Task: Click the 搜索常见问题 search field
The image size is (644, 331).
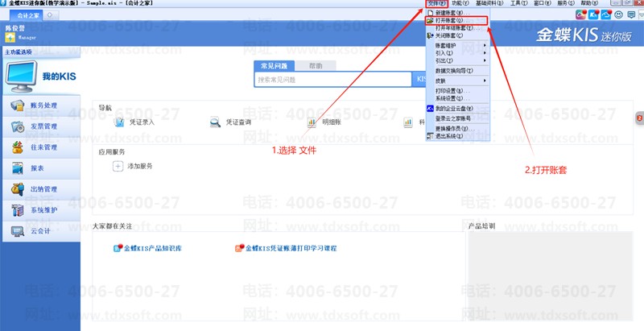Action: click(332, 80)
